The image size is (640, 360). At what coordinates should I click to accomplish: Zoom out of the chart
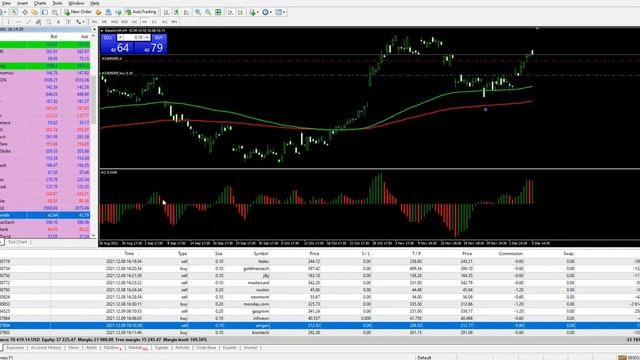point(208,12)
